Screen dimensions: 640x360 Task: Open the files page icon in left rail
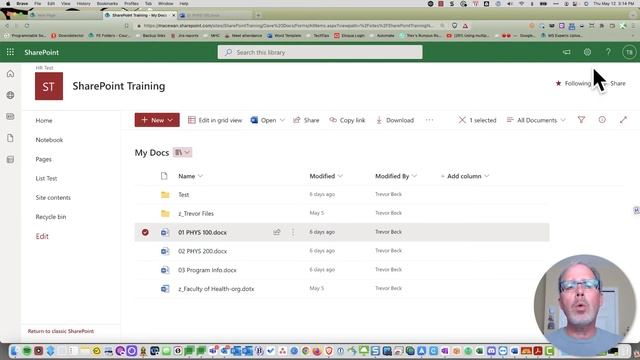11,138
